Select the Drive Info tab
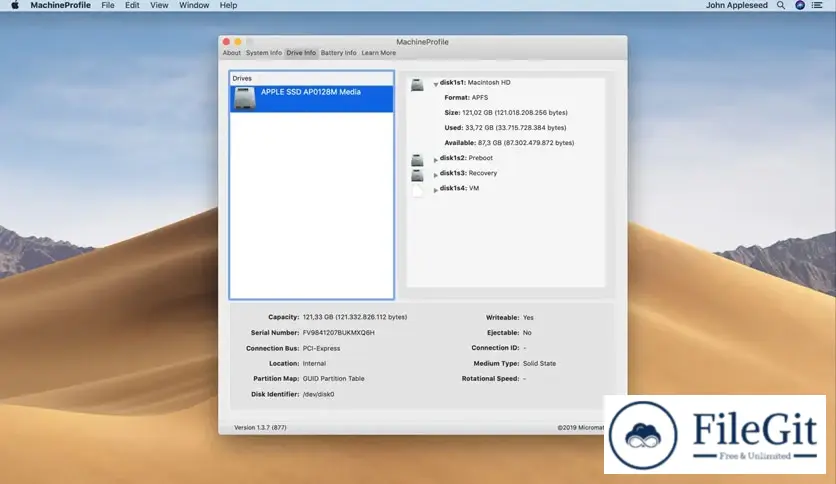Image resolution: width=836 pixels, height=484 pixels. pos(301,53)
